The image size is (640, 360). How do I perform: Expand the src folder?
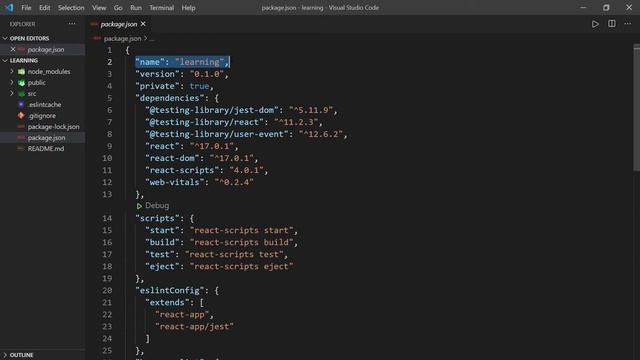[12, 93]
